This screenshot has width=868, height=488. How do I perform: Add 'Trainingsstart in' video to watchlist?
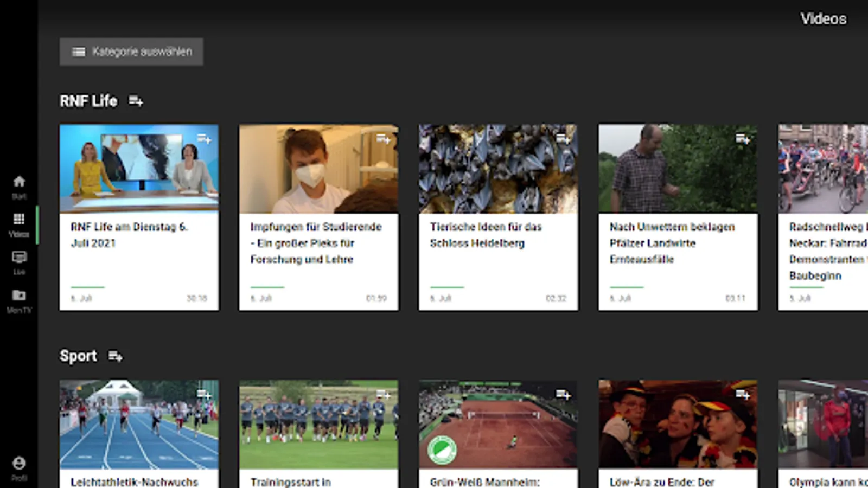(x=384, y=394)
